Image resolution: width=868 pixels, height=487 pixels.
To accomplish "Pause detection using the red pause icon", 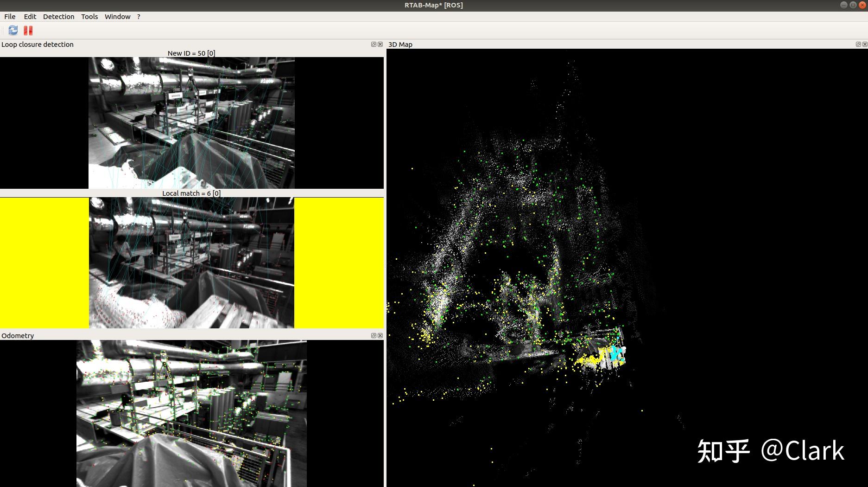I will click(28, 31).
